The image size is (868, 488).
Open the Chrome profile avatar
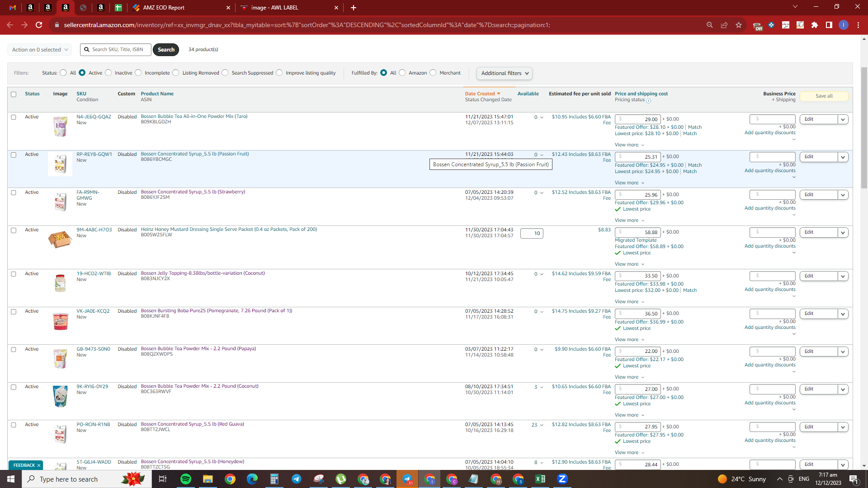point(844,25)
